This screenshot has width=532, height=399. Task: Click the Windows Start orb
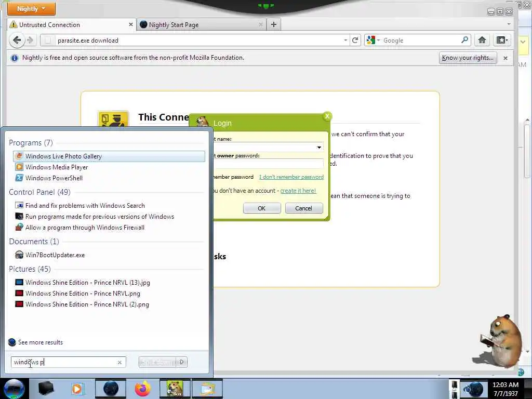click(14, 389)
